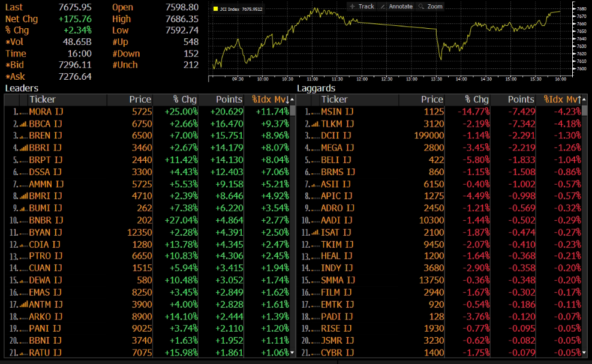592x364 pixels.
Task: Click the Laggards Points column header
Action: [520, 100]
